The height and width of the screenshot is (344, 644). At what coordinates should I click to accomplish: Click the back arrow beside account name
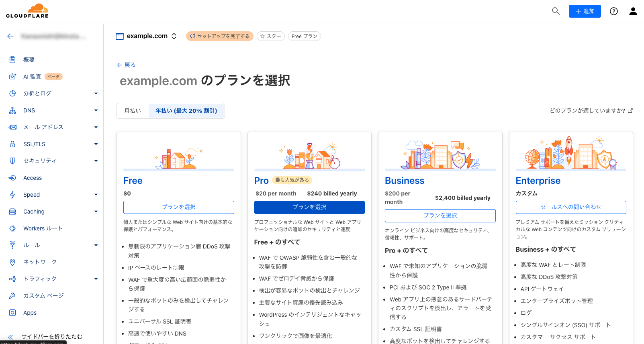(x=10, y=36)
